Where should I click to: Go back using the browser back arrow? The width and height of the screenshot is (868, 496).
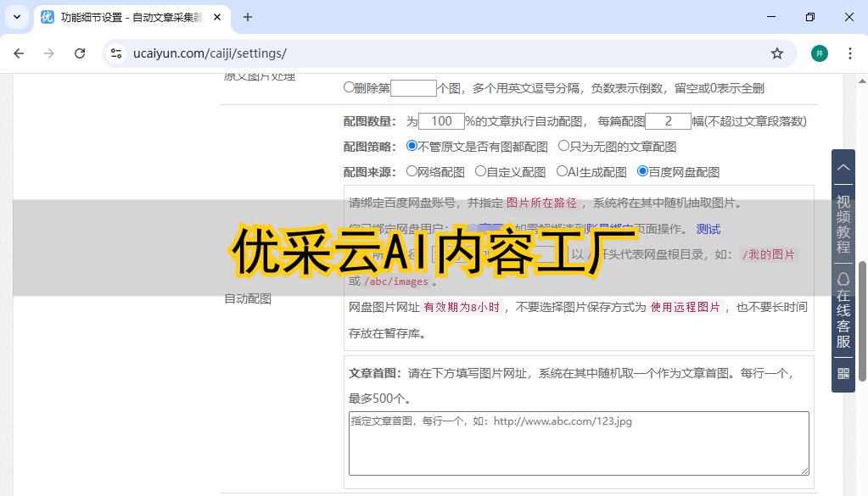click(19, 53)
